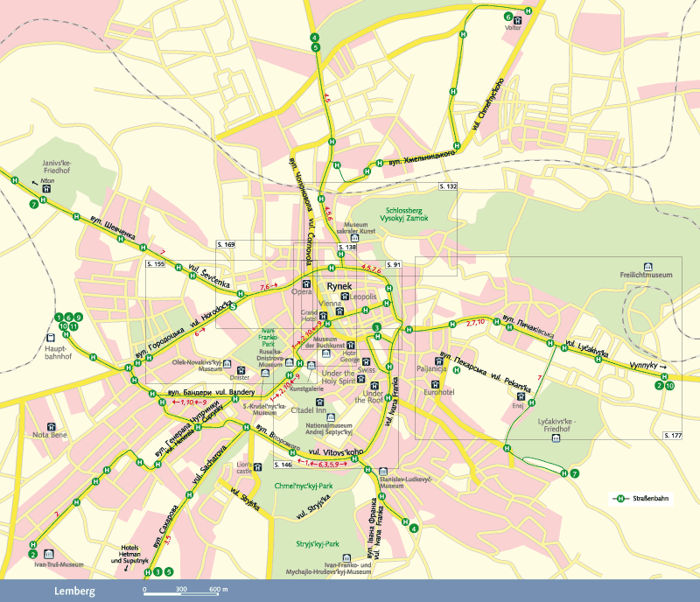Click the hotel icon beside Volter
Viewport: 700px width, 602px height.
pos(517,20)
